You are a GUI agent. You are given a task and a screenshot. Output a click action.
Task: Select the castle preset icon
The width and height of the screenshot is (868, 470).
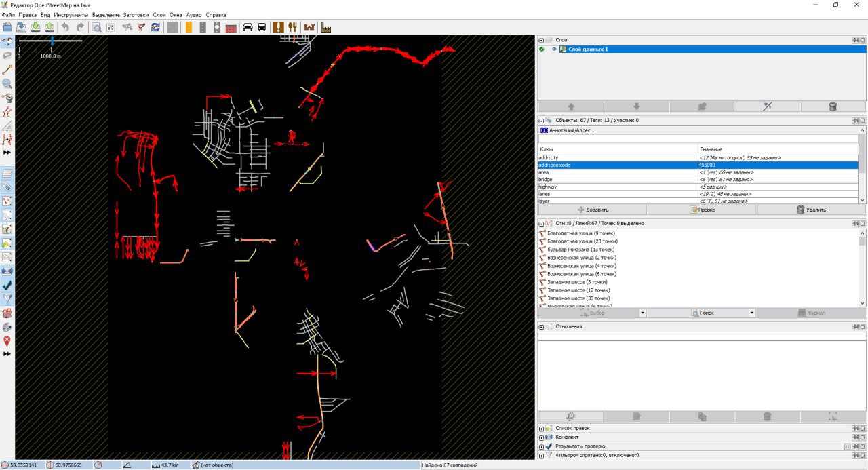point(310,27)
